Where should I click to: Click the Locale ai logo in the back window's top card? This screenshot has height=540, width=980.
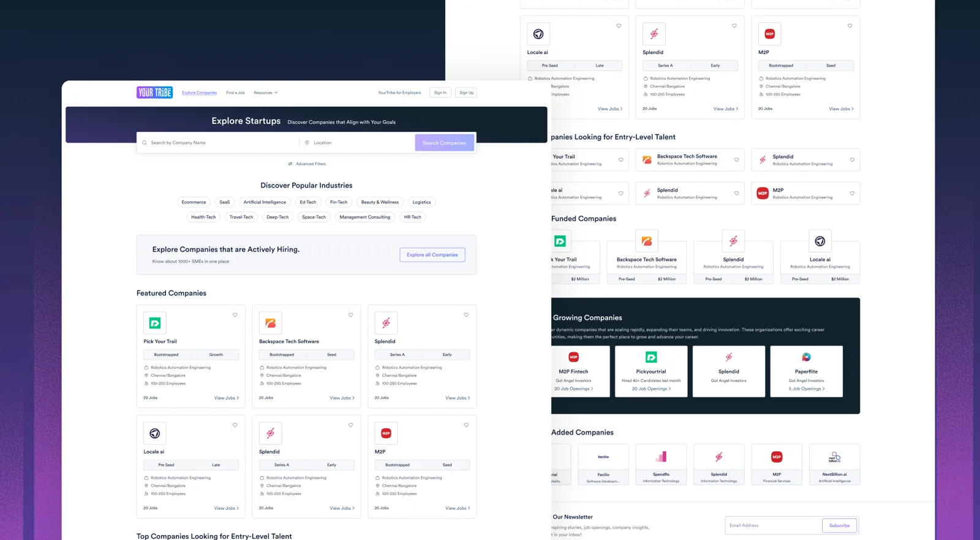pyautogui.click(x=538, y=34)
